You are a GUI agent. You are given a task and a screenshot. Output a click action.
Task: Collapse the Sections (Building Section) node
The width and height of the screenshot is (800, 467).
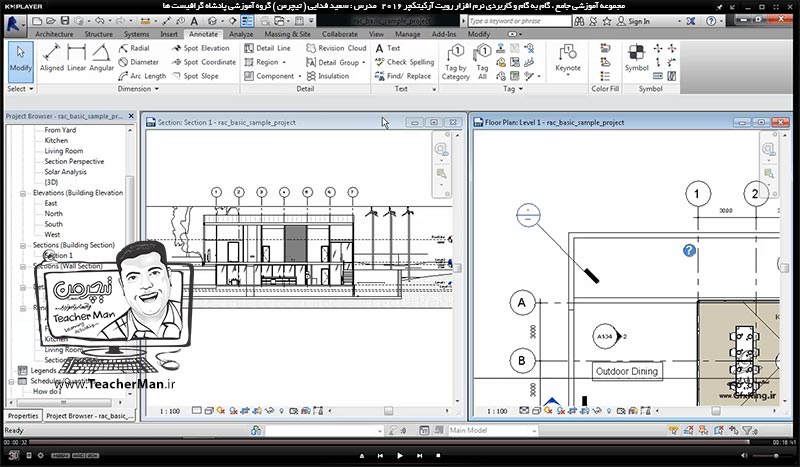coord(23,245)
